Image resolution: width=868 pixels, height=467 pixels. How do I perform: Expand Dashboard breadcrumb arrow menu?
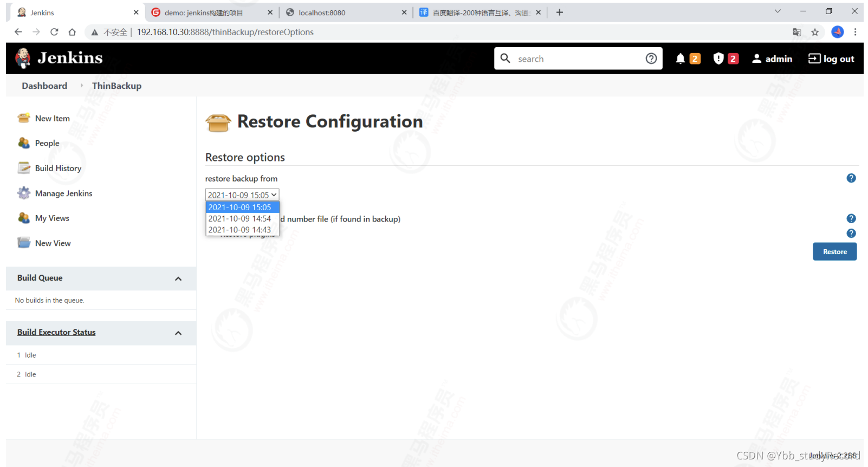tap(81, 86)
